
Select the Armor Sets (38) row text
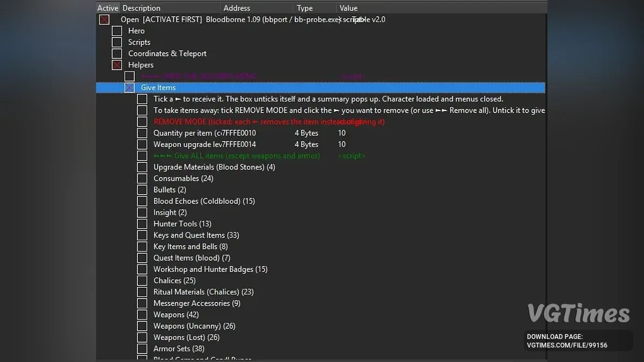(x=179, y=349)
